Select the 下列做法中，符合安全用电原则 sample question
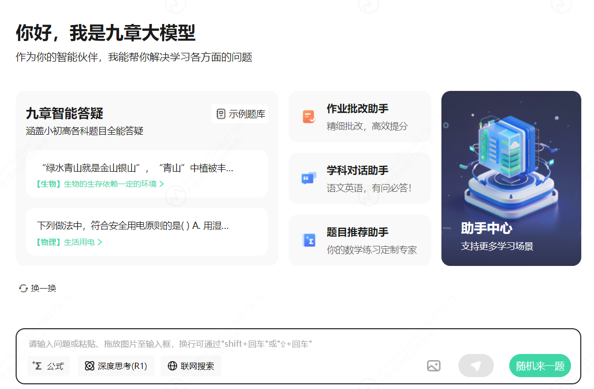The image size is (594, 389). pos(147,232)
